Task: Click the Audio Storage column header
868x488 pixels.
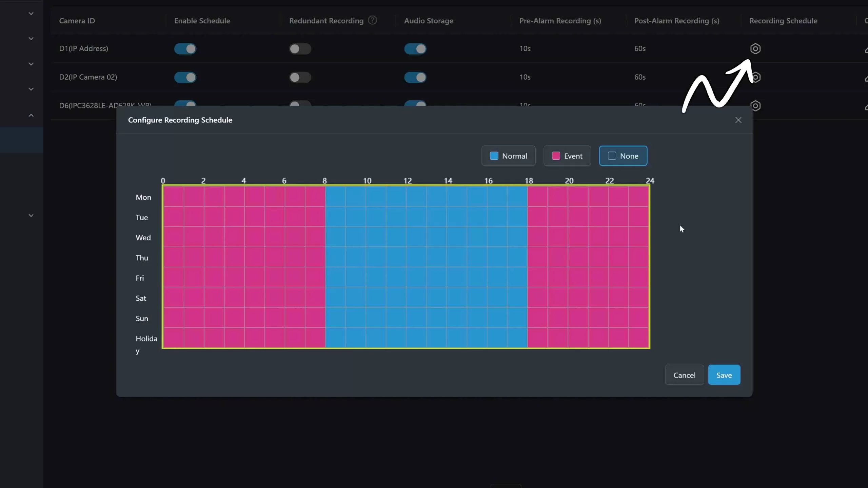Action: [429, 21]
